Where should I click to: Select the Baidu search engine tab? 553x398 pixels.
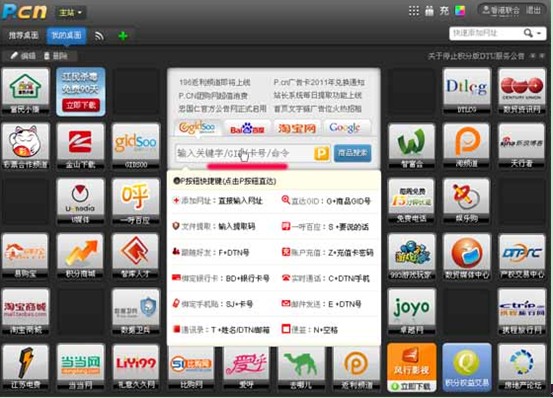(247, 128)
